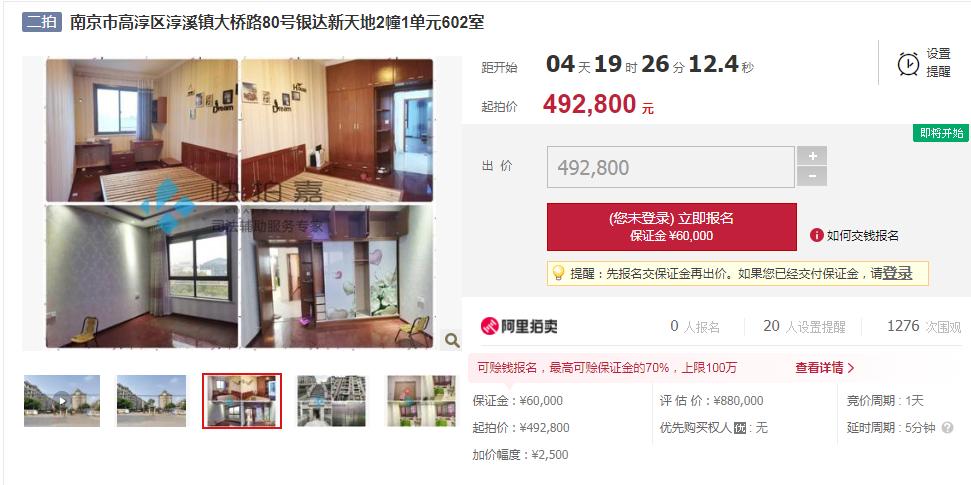971x485 pixels.
Task: Click the red 立即报名 button
Action: pos(672,227)
